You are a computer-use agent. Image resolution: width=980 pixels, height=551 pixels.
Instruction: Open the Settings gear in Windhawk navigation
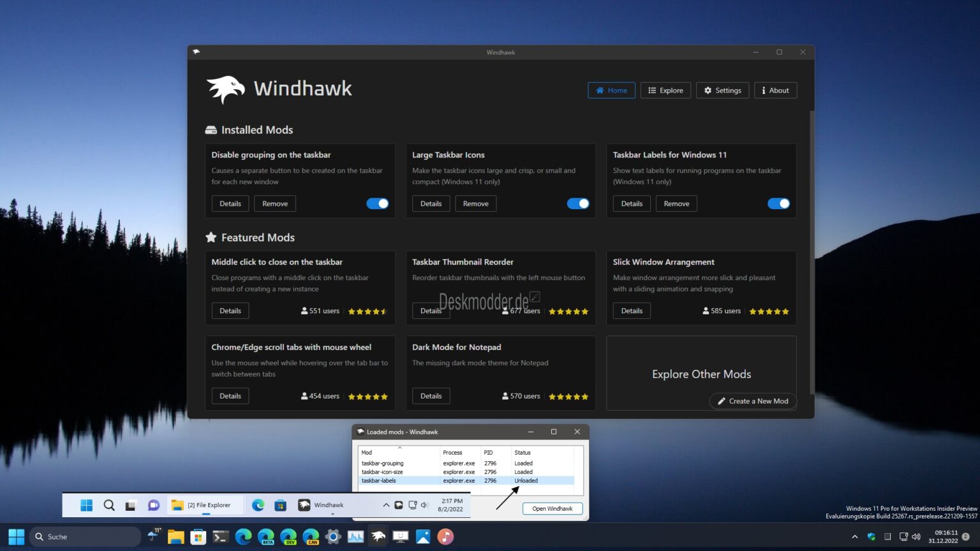click(x=708, y=90)
